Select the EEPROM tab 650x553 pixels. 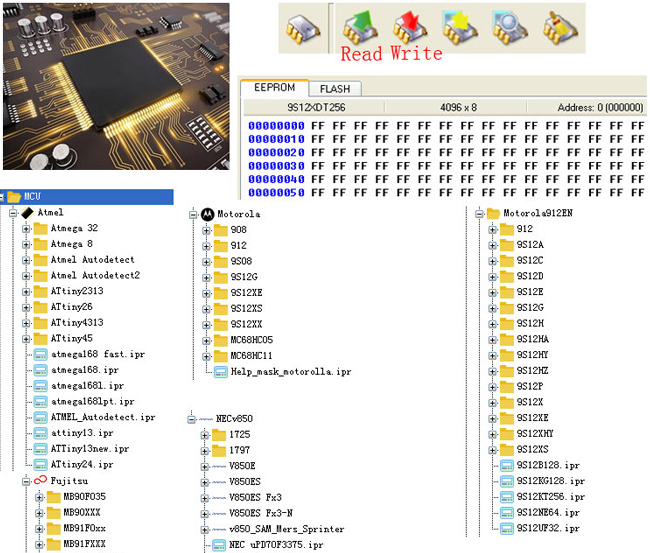274,87
